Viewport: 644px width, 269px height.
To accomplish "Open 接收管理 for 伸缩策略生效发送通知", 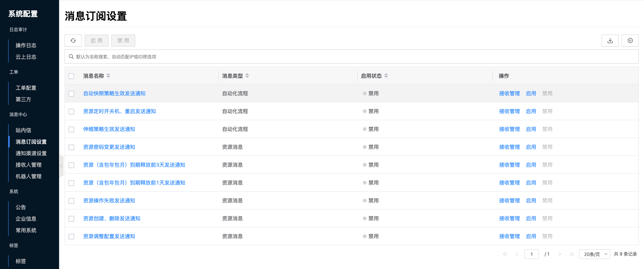I will (509, 129).
